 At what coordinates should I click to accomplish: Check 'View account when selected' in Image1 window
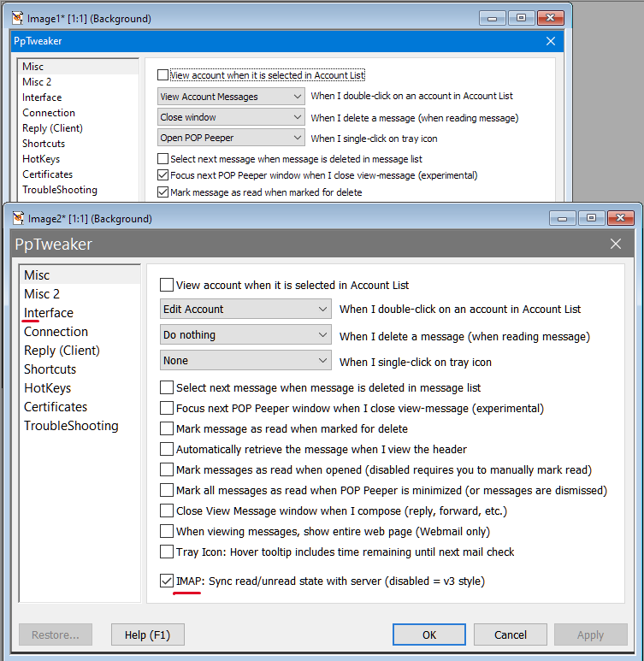(162, 75)
